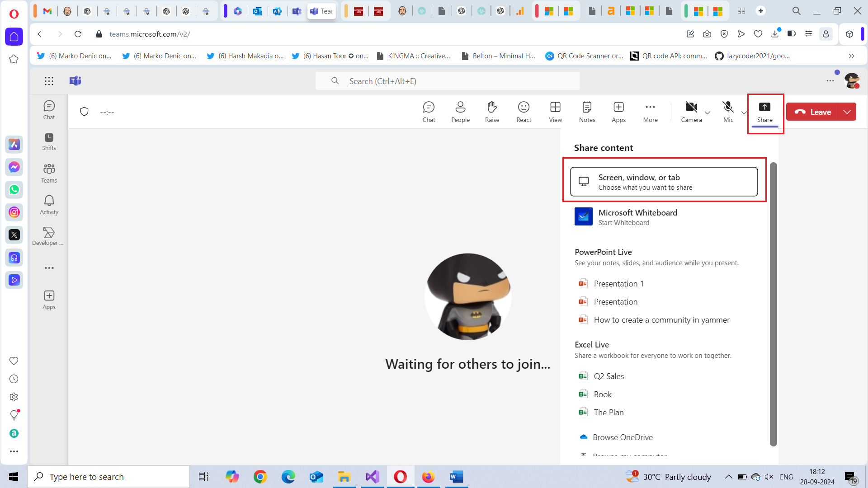Add Apps to the meeting
The width and height of the screenshot is (868, 488).
pos(618,112)
